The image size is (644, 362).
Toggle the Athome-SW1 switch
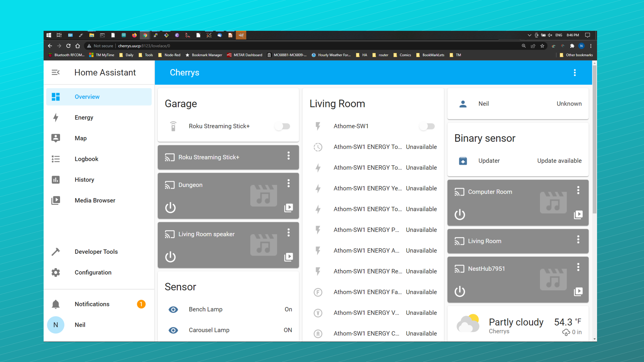[x=427, y=126]
